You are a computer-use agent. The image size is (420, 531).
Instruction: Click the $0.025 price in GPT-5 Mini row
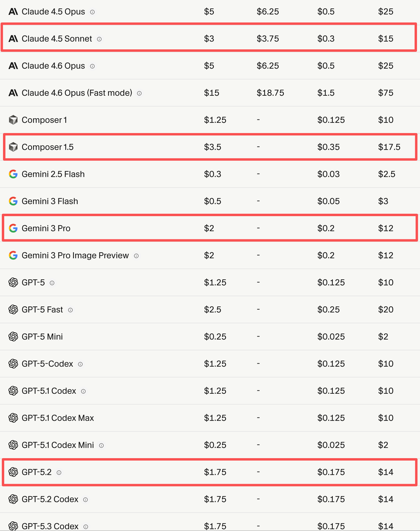click(x=331, y=337)
